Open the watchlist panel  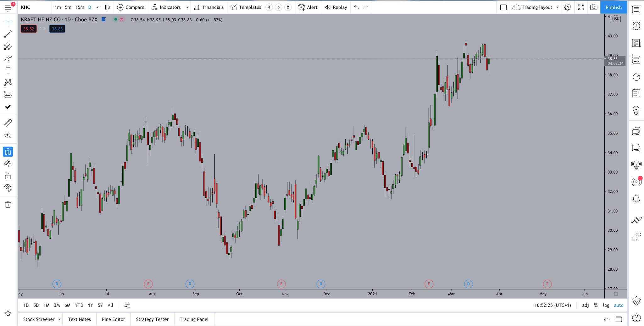click(x=636, y=9)
